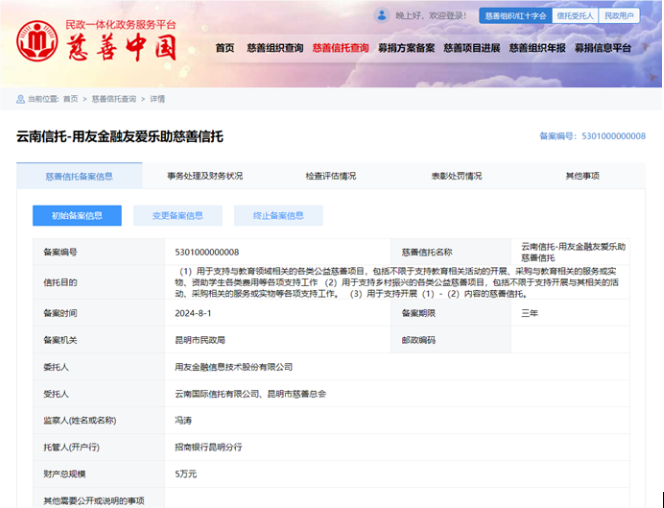The width and height of the screenshot is (664, 508).
Task: Click the user avatar icon near login greeting
Action: tap(382, 16)
